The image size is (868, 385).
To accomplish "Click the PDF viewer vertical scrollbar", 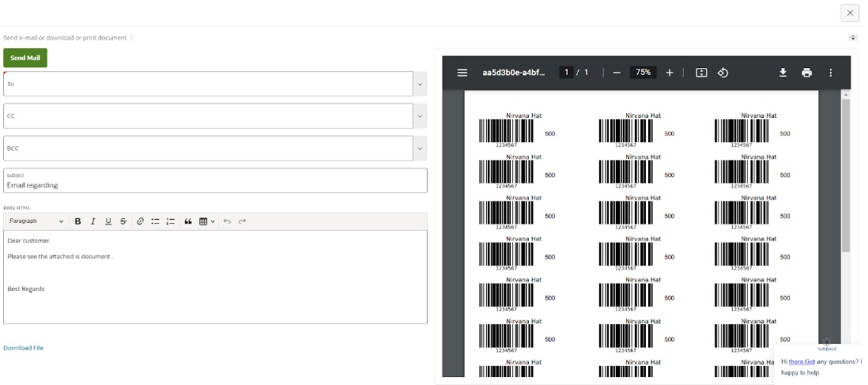I will [x=846, y=176].
